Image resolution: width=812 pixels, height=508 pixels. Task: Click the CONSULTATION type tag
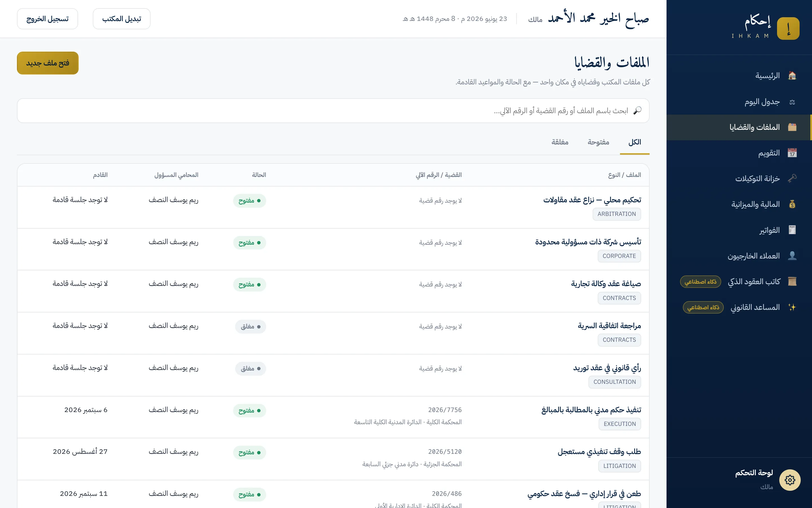(x=614, y=382)
